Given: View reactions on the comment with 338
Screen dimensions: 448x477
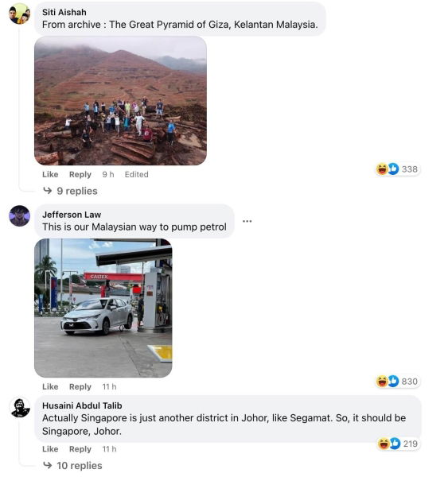Looking at the screenshot, I should coord(397,169).
